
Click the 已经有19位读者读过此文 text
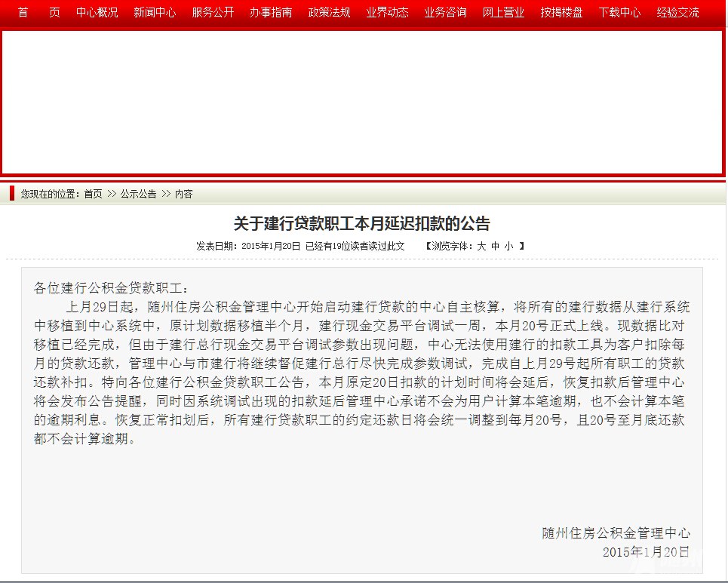(x=355, y=246)
